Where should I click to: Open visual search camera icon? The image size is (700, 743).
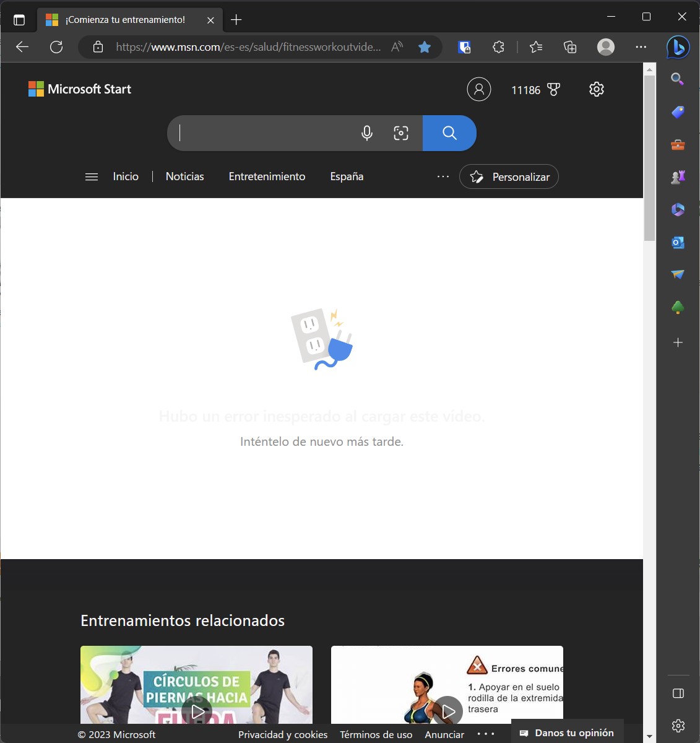401,133
